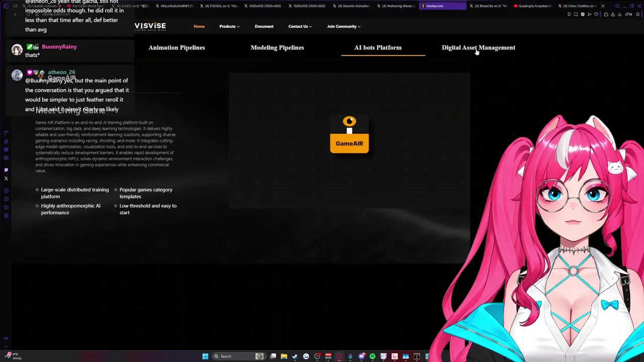The width and height of the screenshot is (644, 362).
Task: Launch Steam from taskbar
Action: pos(295,356)
